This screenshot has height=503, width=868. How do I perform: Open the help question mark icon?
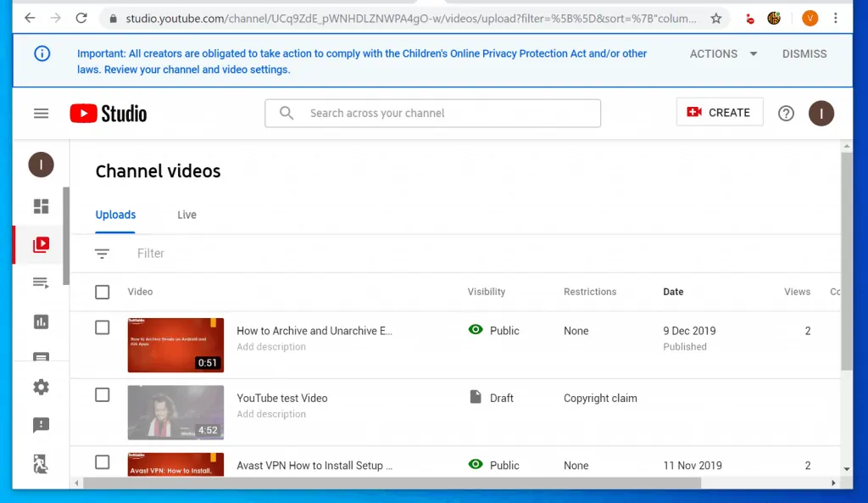[786, 113]
